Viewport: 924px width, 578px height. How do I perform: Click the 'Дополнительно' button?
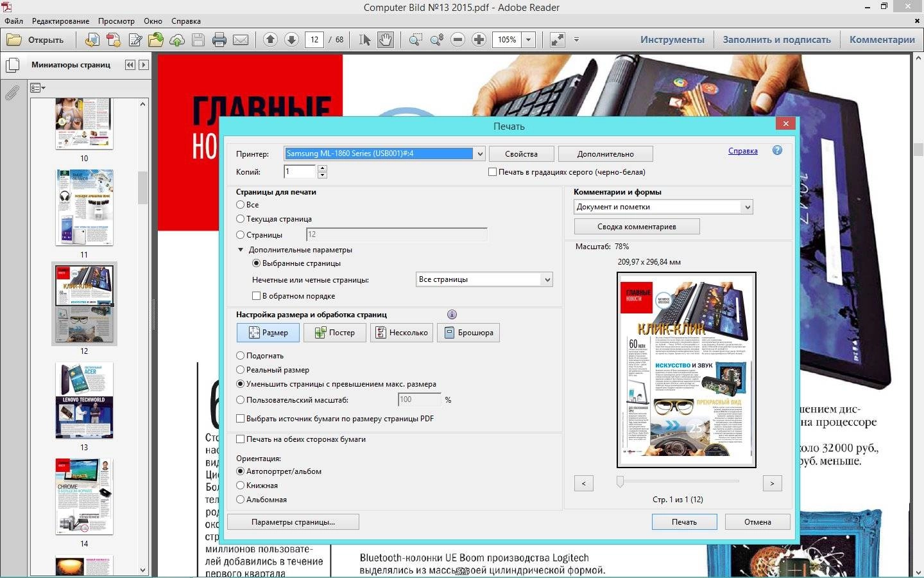coord(606,154)
